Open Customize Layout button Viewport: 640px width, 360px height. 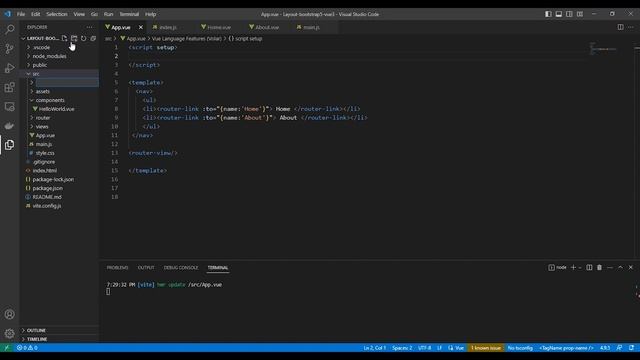(580, 14)
